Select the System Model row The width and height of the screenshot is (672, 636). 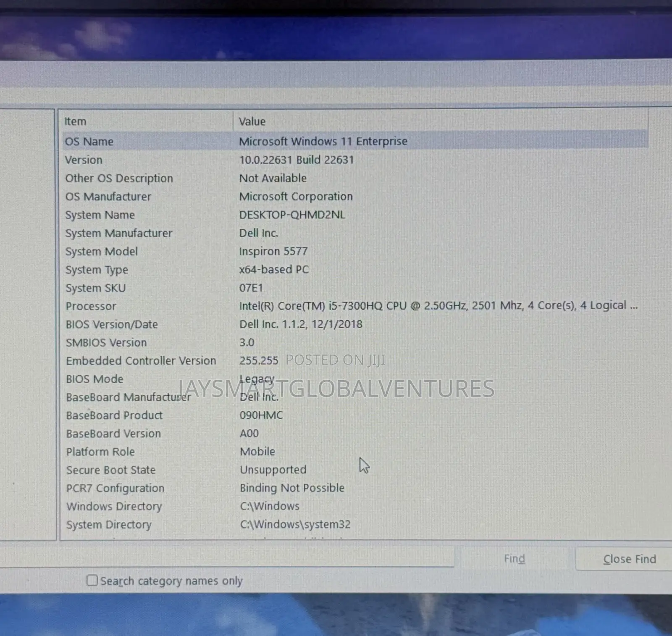point(355,251)
